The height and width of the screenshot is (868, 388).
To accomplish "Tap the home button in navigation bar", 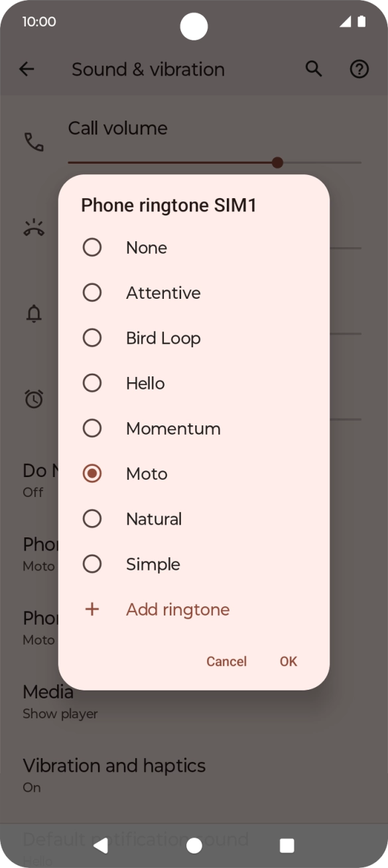I will (x=194, y=845).
